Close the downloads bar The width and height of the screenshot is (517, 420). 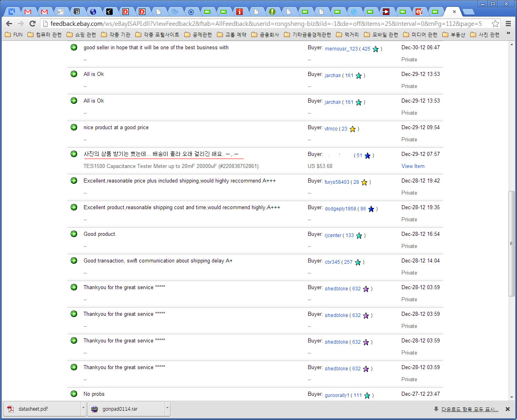point(508,409)
